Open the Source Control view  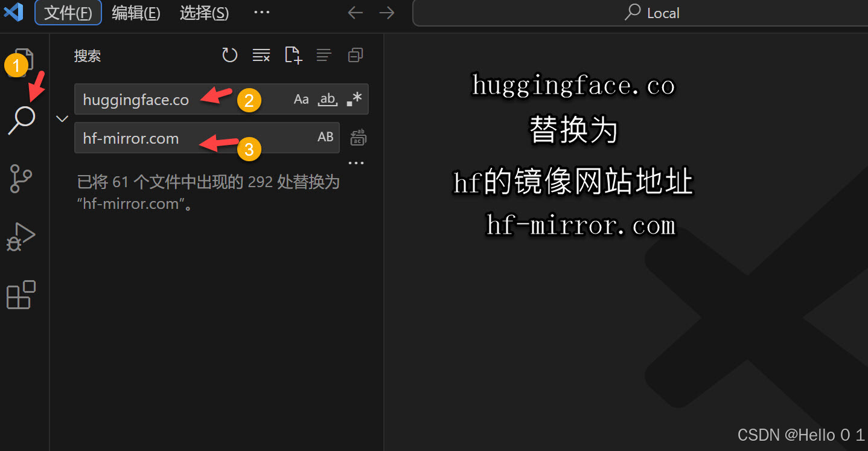point(22,178)
